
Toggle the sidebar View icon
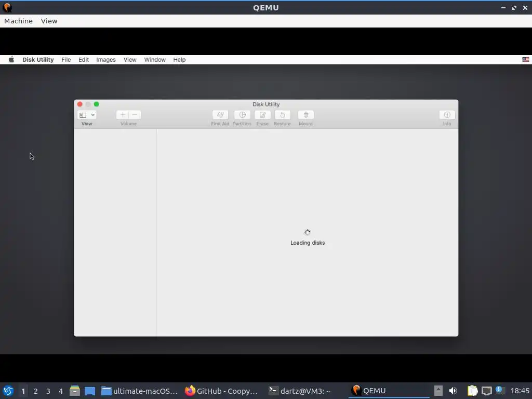pyautogui.click(x=83, y=115)
